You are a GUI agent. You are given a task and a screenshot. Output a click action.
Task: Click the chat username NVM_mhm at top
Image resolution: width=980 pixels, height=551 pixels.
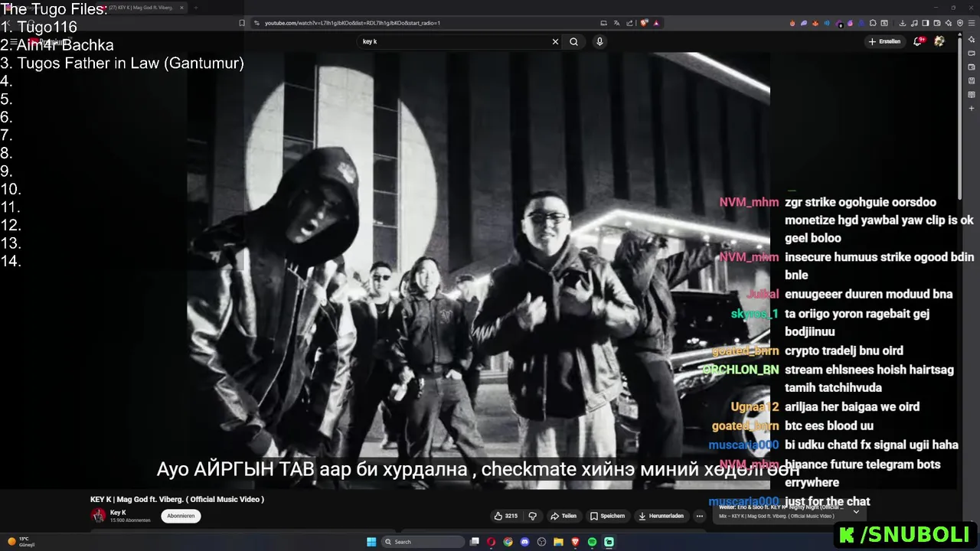(749, 202)
